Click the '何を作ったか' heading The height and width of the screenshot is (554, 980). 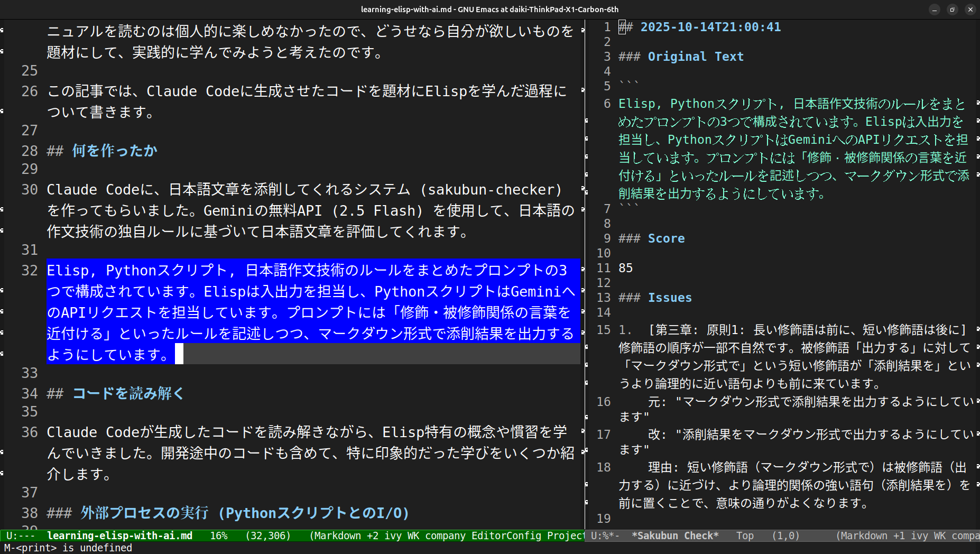click(x=114, y=151)
